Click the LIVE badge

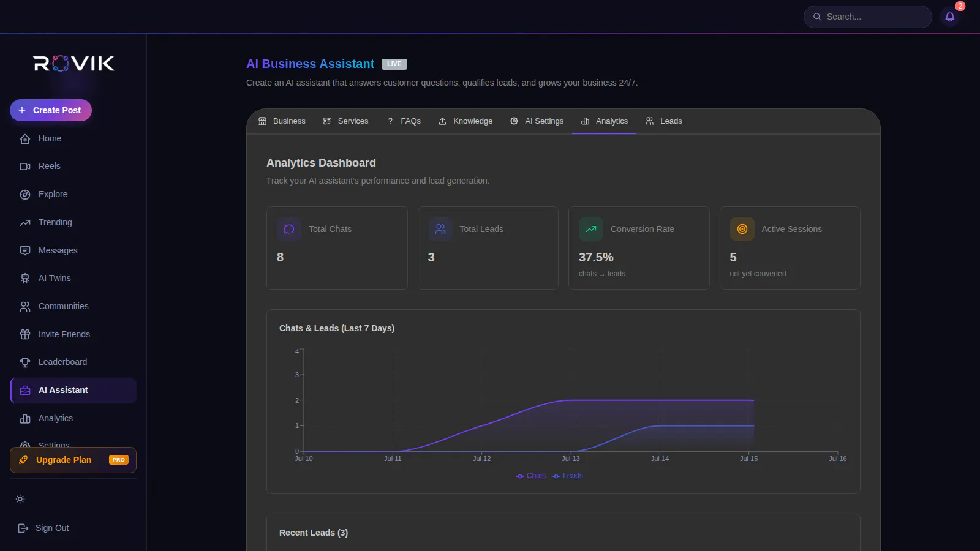click(x=394, y=64)
